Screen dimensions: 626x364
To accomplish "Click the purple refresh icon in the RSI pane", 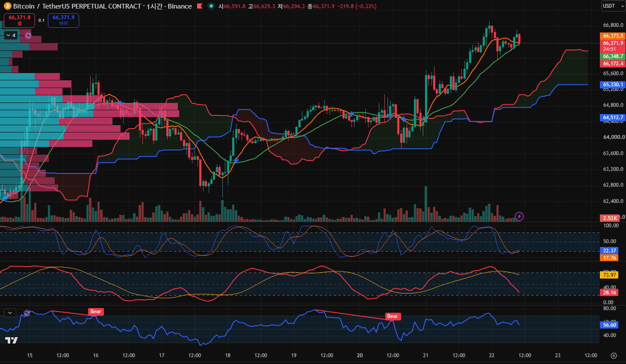I will (27, 313).
